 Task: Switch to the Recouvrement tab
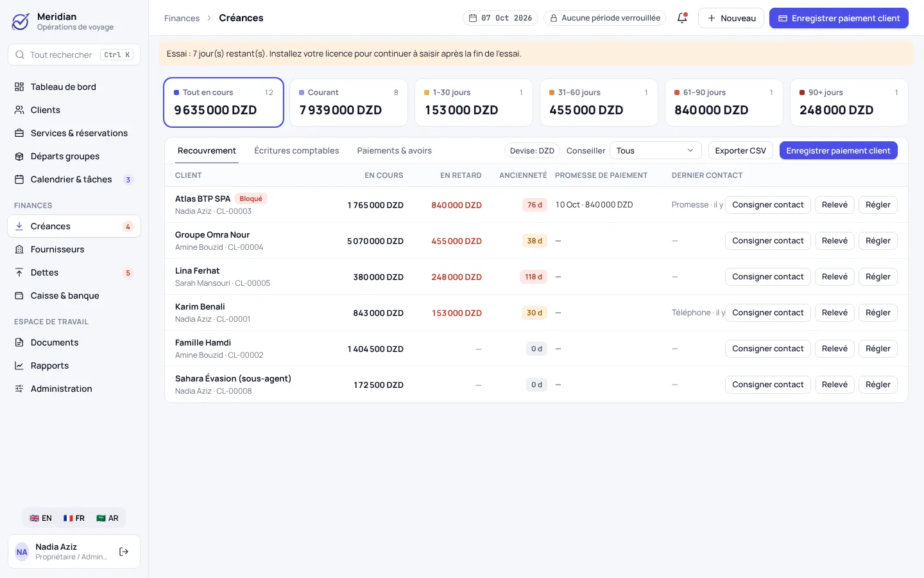coord(207,151)
